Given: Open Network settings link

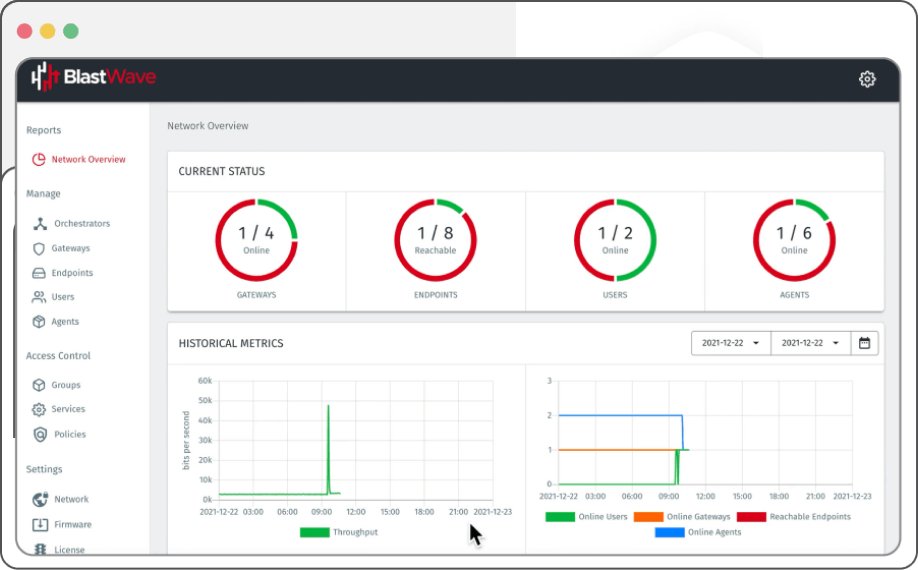Looking at the screenshot, I should [x=71, y=499].
